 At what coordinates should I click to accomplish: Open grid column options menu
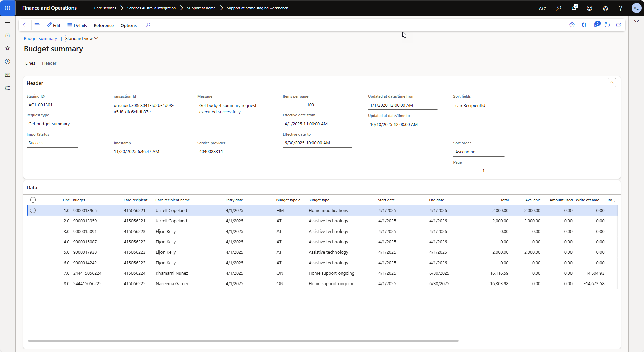(615, 200)
